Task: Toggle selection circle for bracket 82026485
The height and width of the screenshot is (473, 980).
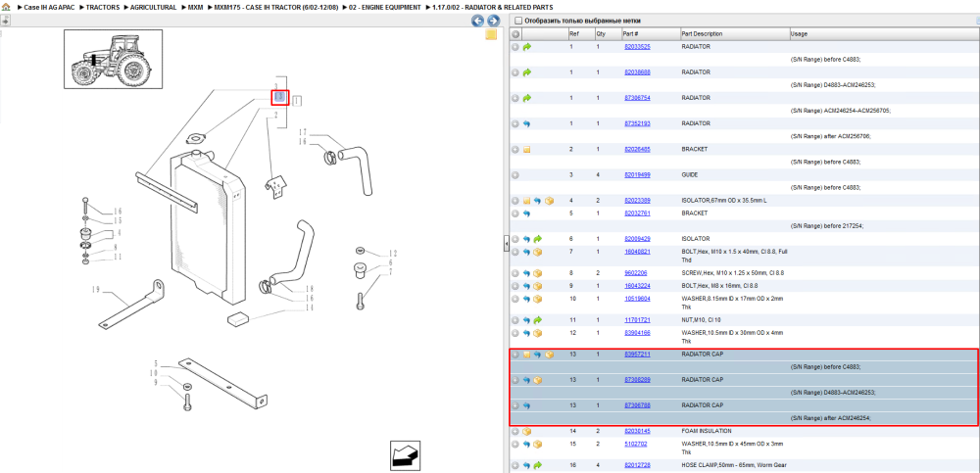Action: (x=515, y=149)
